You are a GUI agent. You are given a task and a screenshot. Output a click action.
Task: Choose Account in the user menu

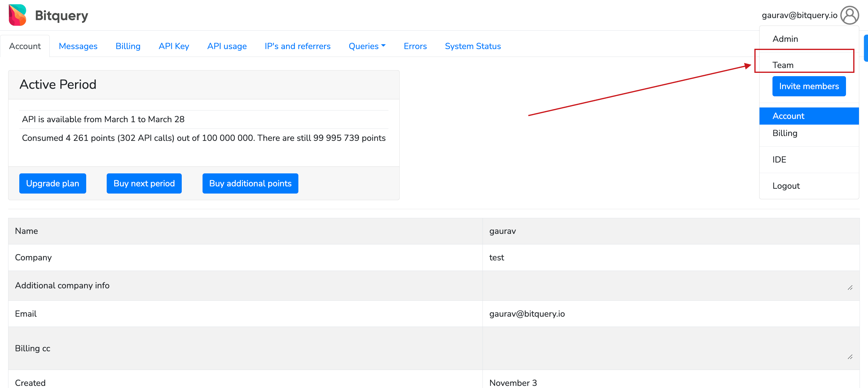tap(809, 116)
